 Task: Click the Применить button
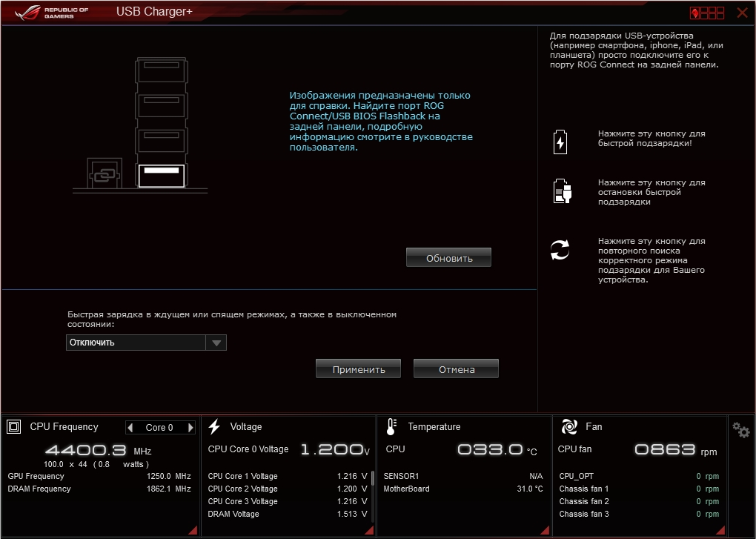click(x=358, y=369)
